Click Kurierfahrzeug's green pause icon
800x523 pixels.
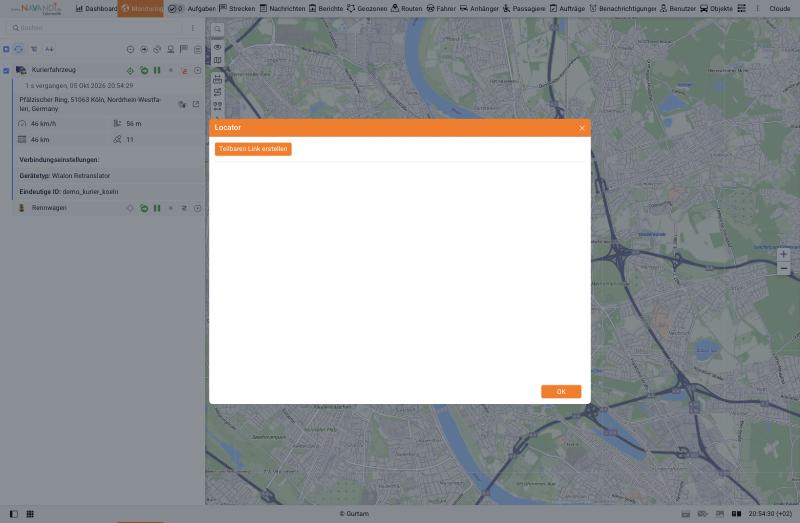tap(157, 70)
